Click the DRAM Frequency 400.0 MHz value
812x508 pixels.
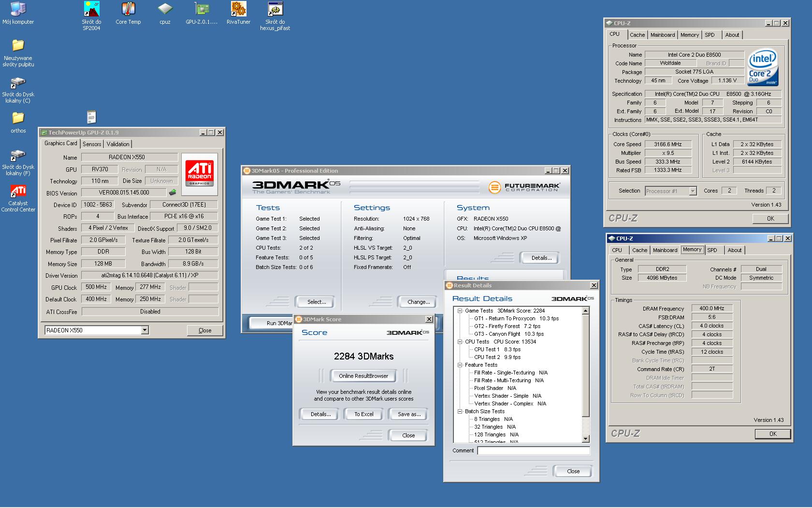pyautogui.click(x=711, y=308)
